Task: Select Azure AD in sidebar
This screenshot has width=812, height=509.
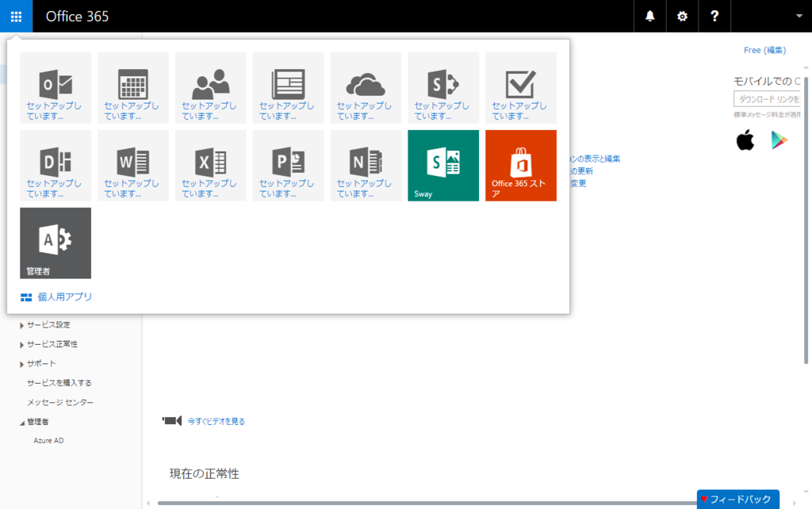Action: pos(48,441)
